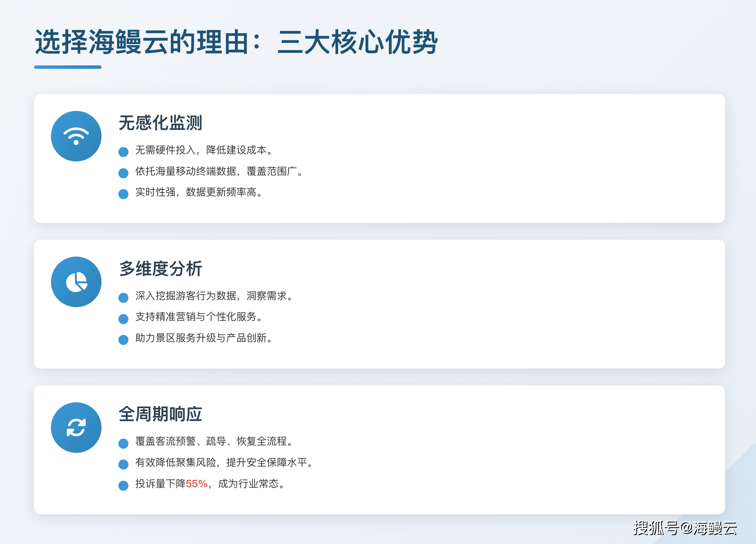Click the bullet dot before 深入挖掘游客行为数据
This screenshot has height=544, width=756.
(x=123, y=298)
